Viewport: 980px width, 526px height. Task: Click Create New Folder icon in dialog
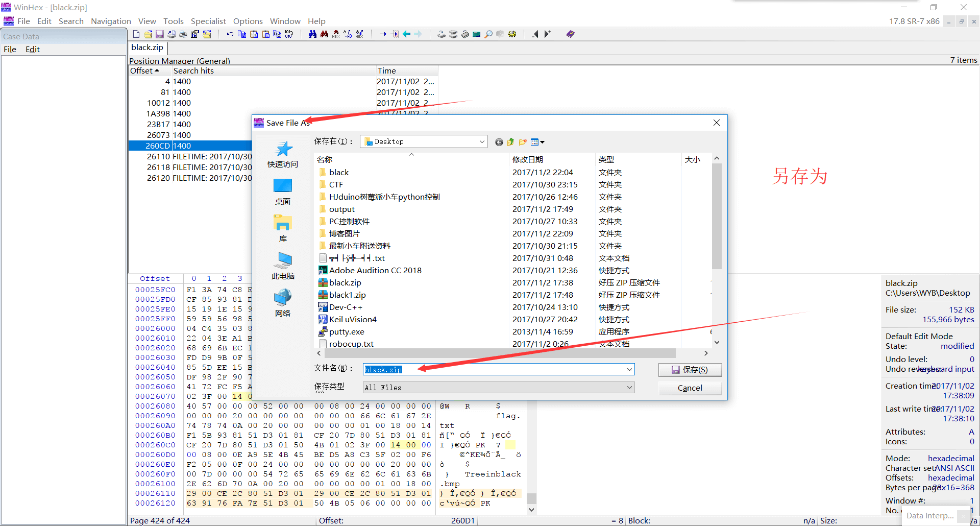[x=523, y=142]
